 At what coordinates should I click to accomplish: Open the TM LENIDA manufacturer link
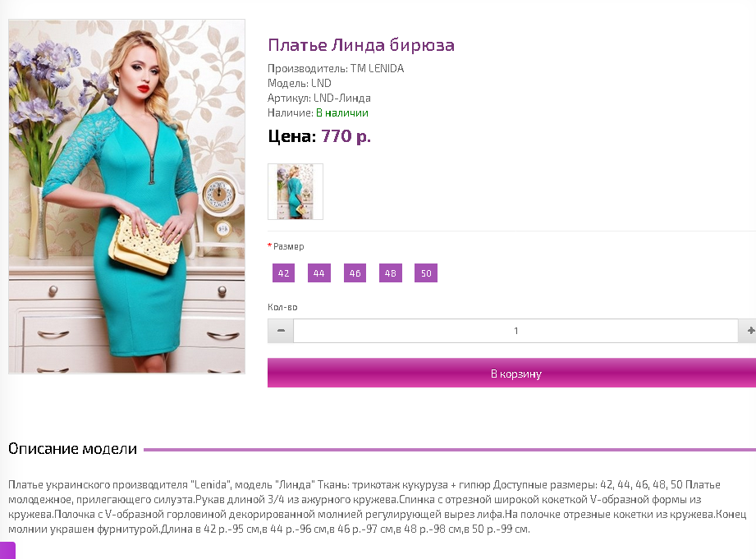click(x=377, y=68)
